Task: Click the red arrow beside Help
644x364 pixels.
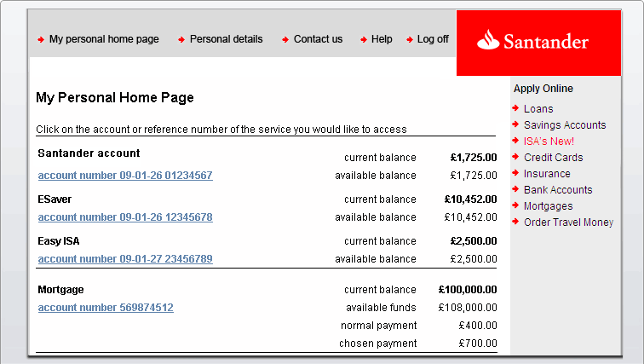Action: click(x=364, y=40)
